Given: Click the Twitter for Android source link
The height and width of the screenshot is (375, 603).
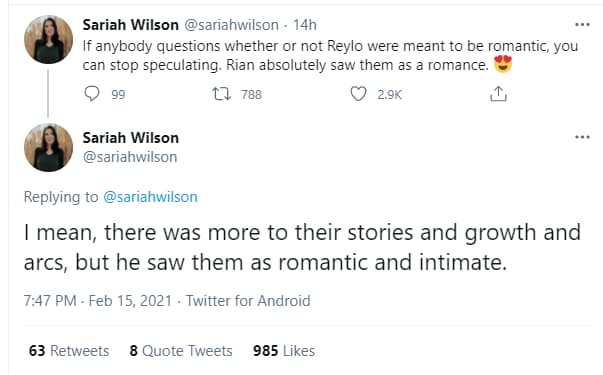Looking at the screenshot, I should click(x=248, y=300).
